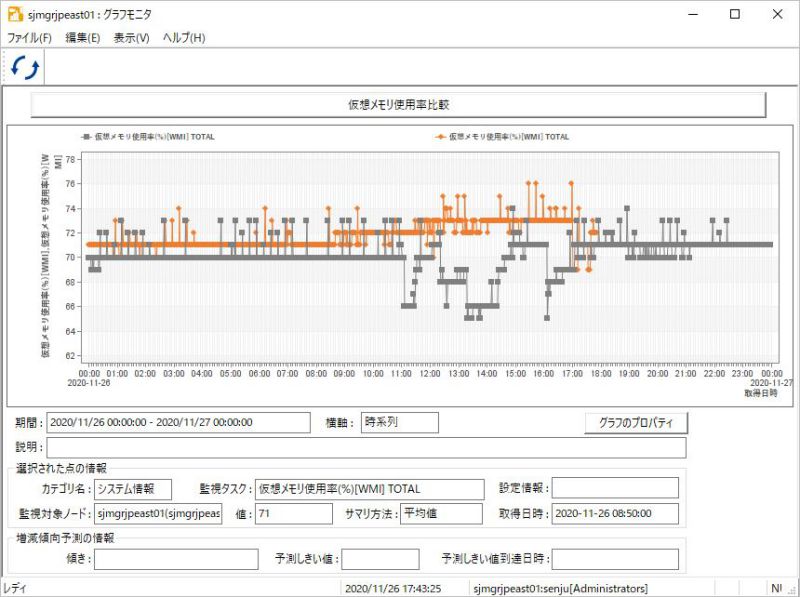Click the 12:00 x-axis time label
Image resolution: width=800 pixels, height=597 pixels.
pyautogui.click(x=430, y=374)
